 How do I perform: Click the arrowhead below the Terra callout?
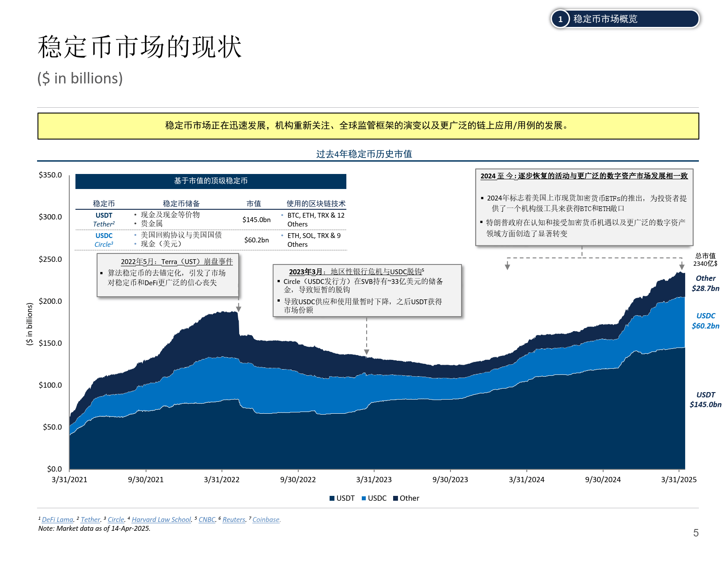[238, 309]
